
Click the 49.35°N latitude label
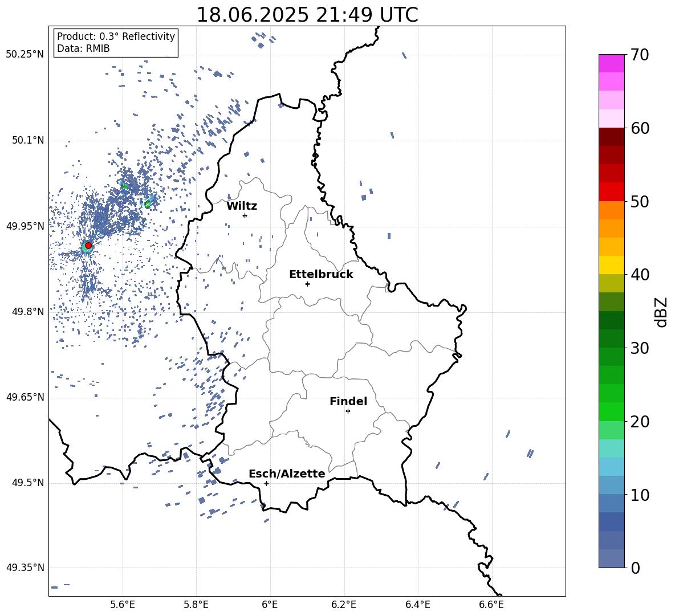pyautogui.click(x=25, y=568)
